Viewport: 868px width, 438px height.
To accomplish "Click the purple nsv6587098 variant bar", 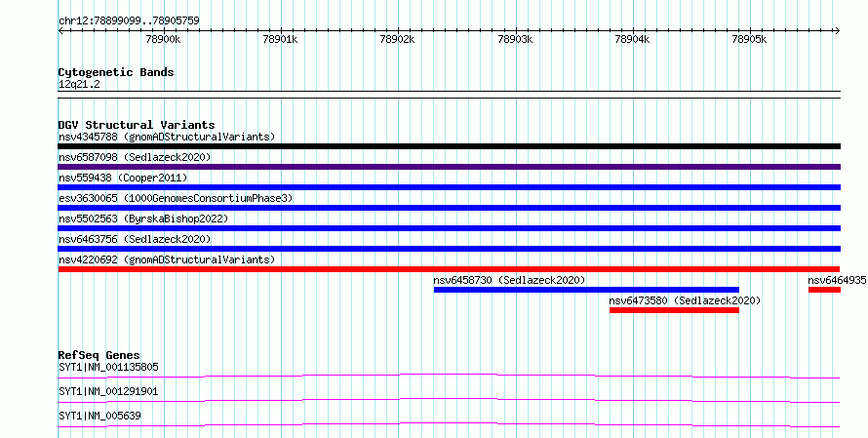I will tap(449, 167).
